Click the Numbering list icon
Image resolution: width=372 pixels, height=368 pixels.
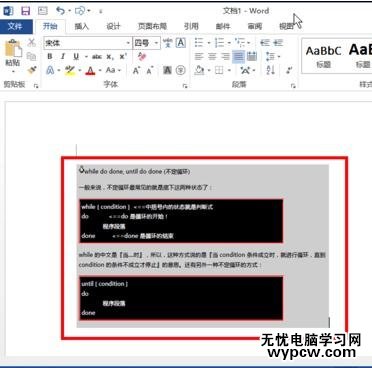(219, 43)
